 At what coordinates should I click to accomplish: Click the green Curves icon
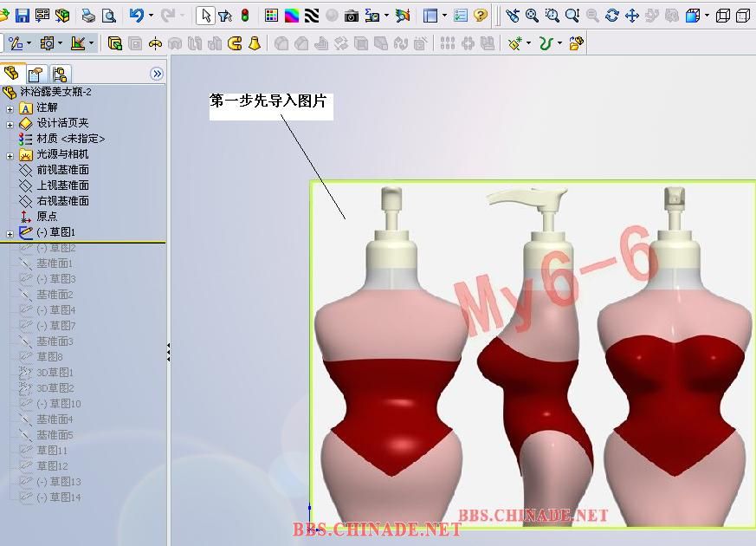(546, 44)
